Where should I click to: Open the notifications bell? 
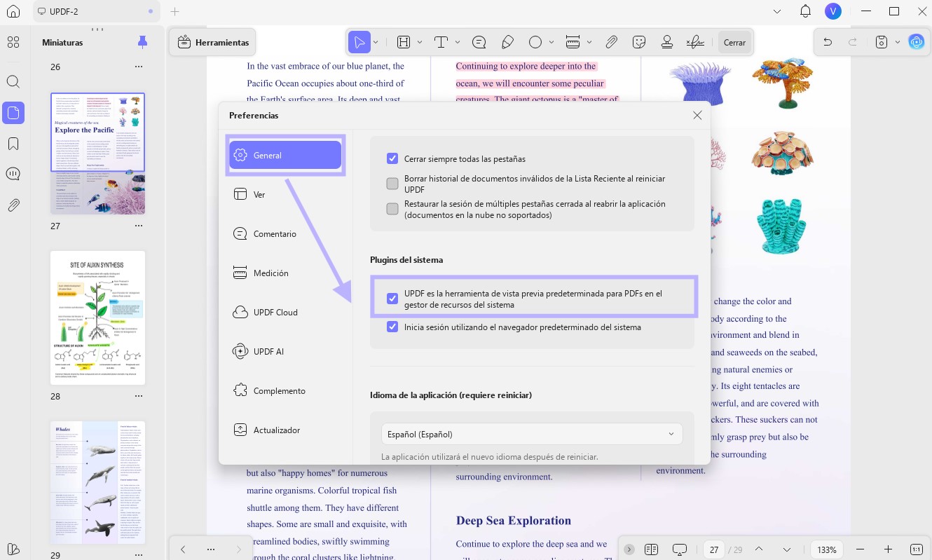pos(806,11)
